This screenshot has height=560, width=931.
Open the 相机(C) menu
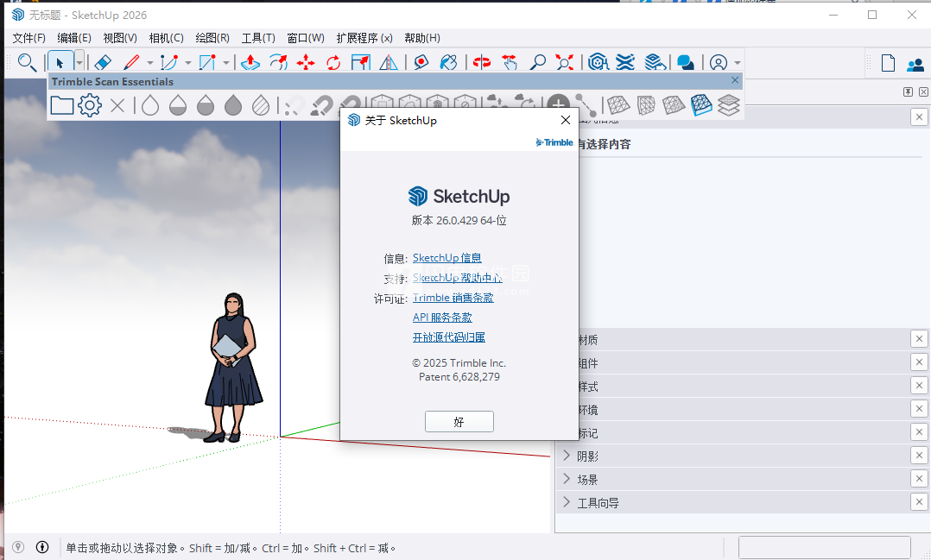[x=166, y=38]
